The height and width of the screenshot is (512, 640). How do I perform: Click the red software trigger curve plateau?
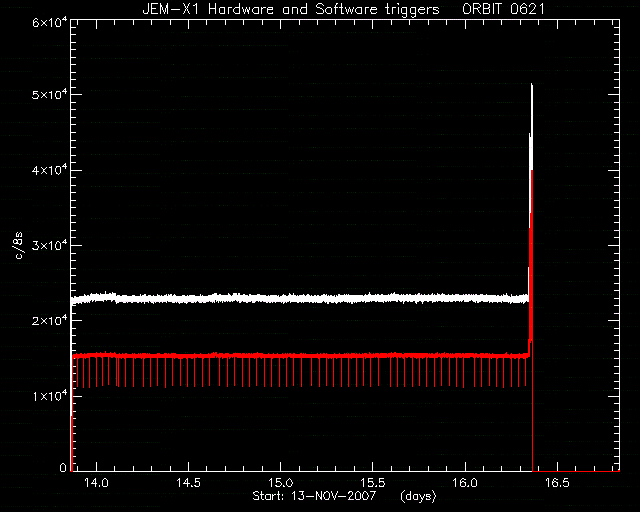300,356
